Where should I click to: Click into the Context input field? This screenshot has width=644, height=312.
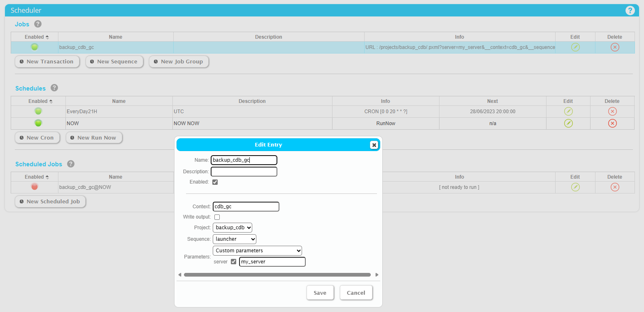pyautogui.click(x=246, y=207)
